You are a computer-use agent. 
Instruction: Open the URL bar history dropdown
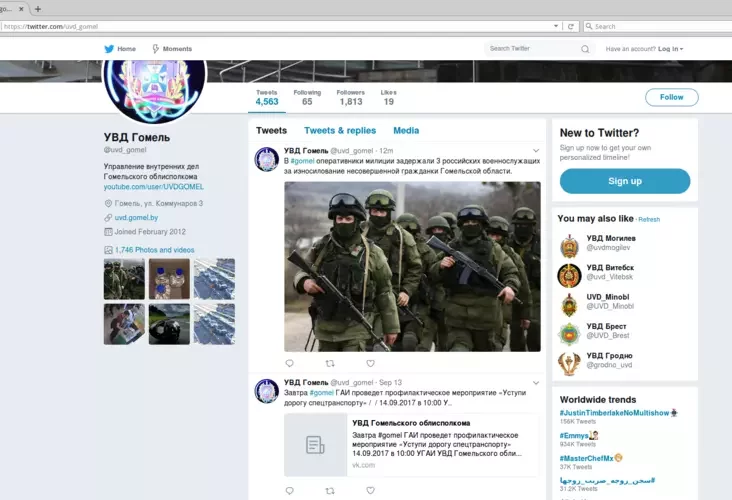(556, 26)
